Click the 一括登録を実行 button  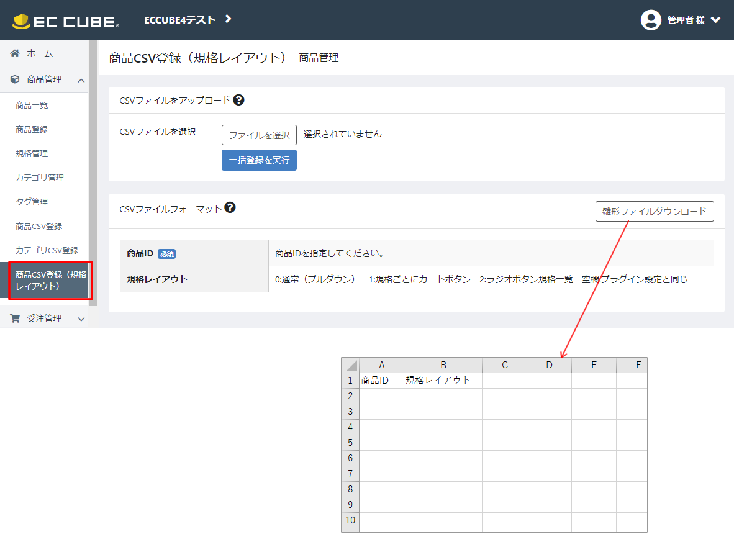tap(259, 160)
